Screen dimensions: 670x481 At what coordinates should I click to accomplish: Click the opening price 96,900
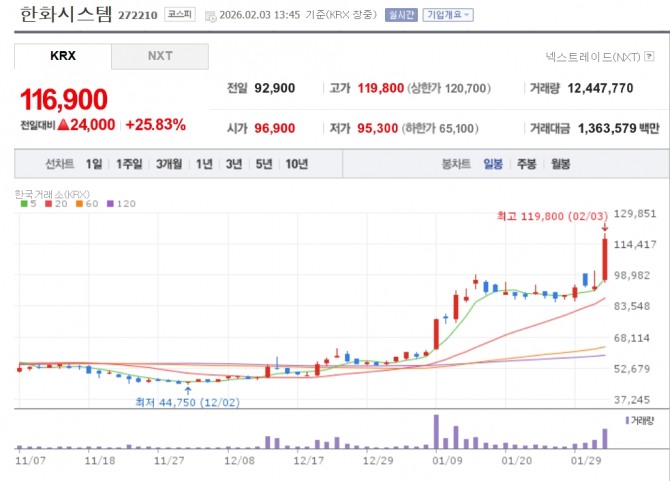(x=275, y=129)
